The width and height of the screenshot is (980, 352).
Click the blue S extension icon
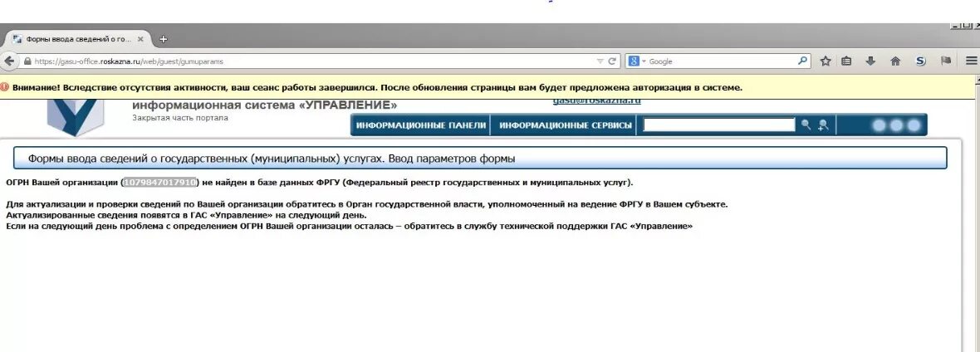click(x=920, y=61)
